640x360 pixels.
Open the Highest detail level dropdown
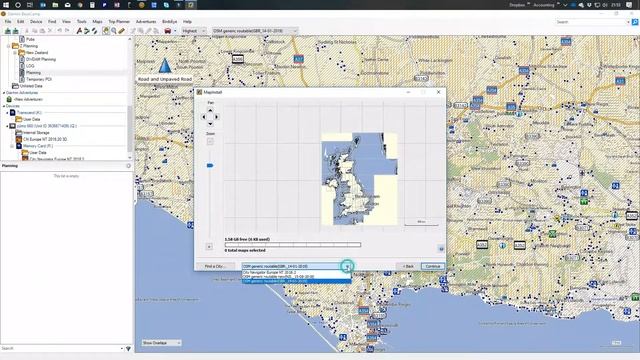pos(194,31)
